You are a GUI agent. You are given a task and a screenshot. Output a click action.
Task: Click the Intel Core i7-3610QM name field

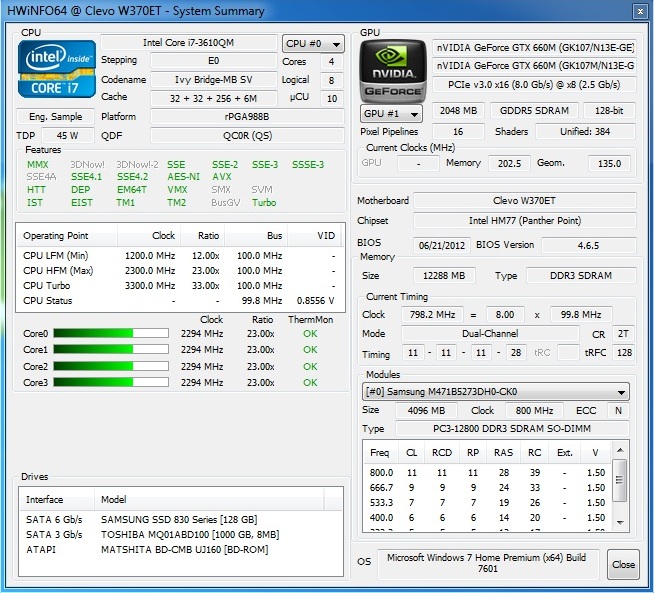(189, 43)
